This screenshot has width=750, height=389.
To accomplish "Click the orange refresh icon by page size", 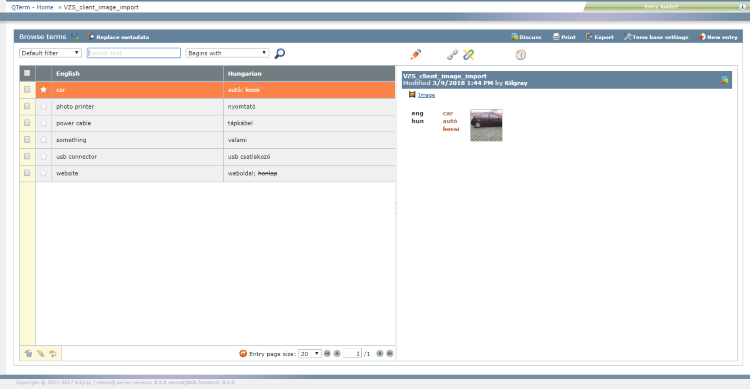I will (x=243, y=354).
